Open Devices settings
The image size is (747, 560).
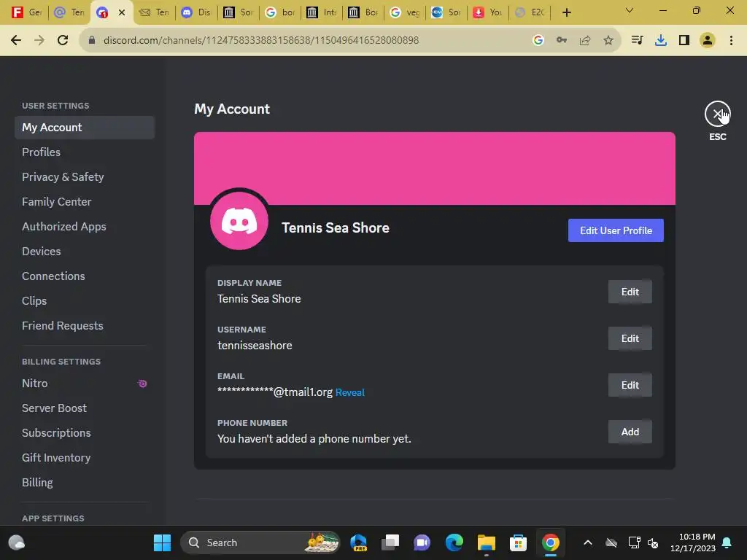85,251
